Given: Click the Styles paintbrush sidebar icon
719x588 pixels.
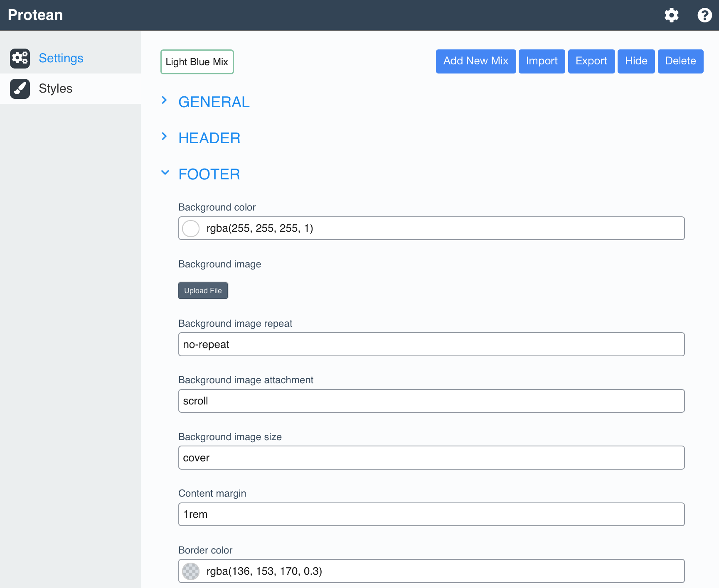Looking at the screenshot, I should coord(20,88).
